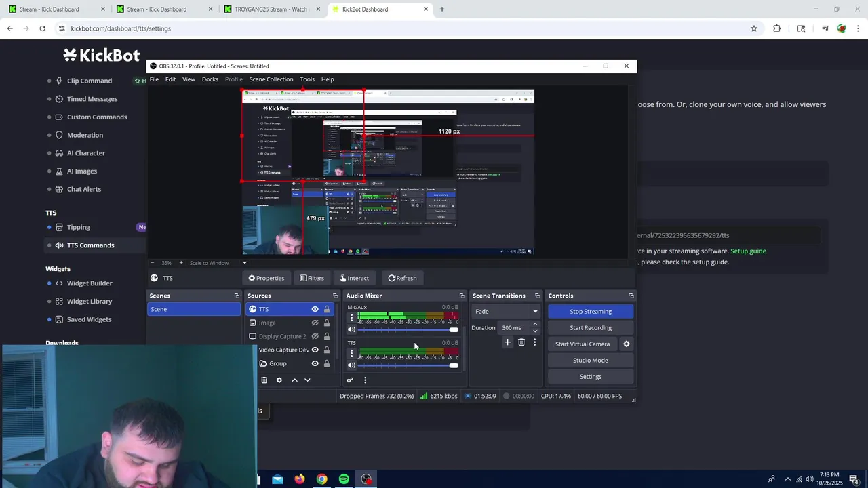Open virtual camera settings gear icon

(x=627, y=344)
